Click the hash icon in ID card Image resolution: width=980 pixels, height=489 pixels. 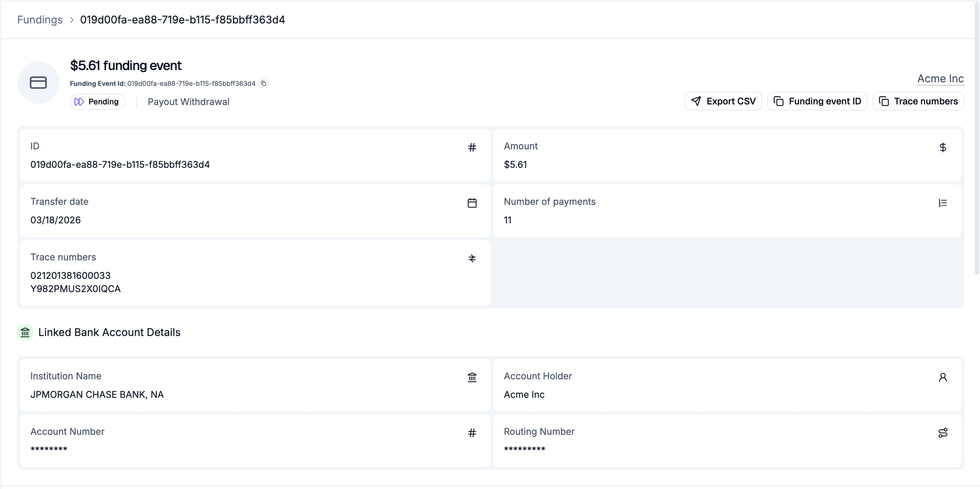[472, 147]
